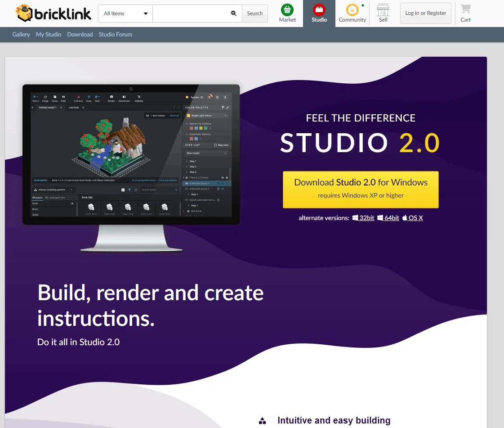Click the Search button

255,14
